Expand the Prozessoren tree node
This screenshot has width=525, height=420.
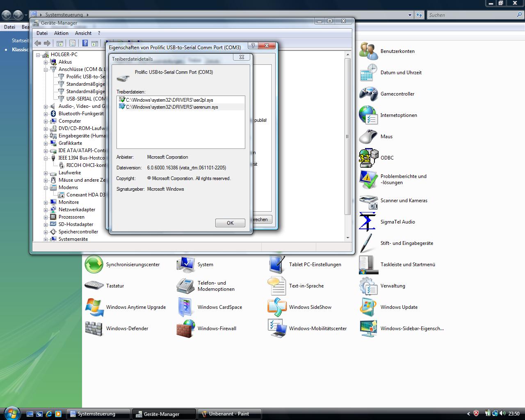coord(46,217)
